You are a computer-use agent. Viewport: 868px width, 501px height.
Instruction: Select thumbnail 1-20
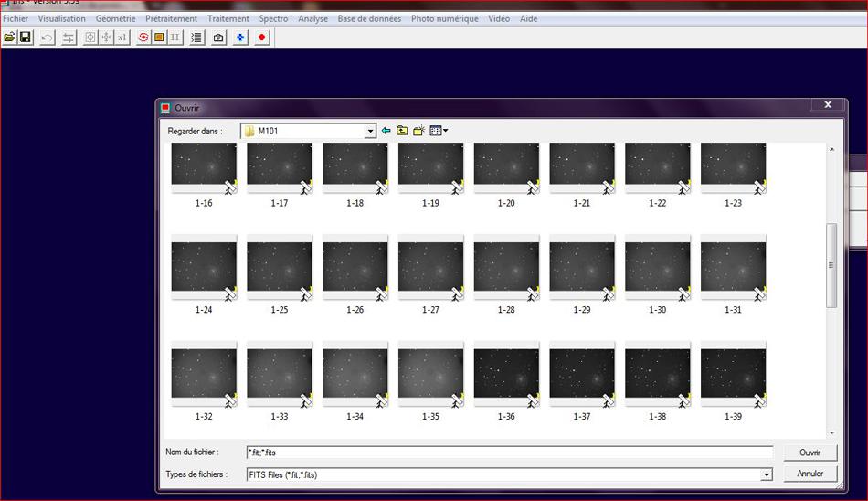pyautogui.click(x=506, y=168)
